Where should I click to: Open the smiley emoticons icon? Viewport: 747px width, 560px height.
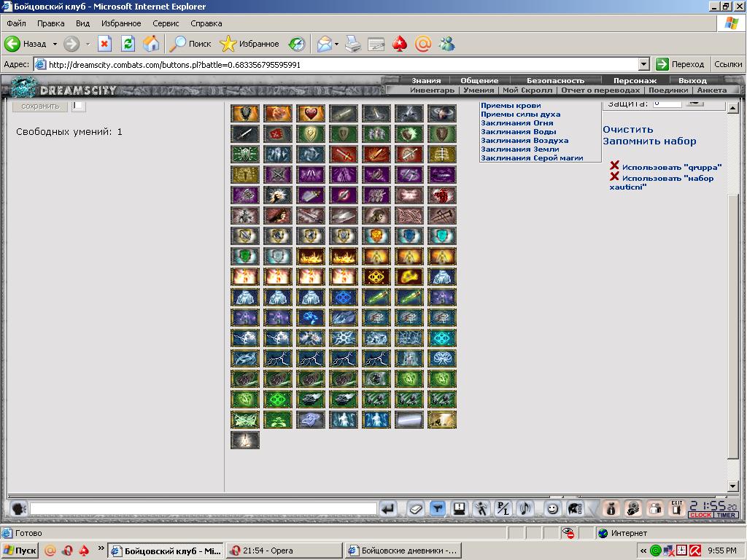coord(553,509)
